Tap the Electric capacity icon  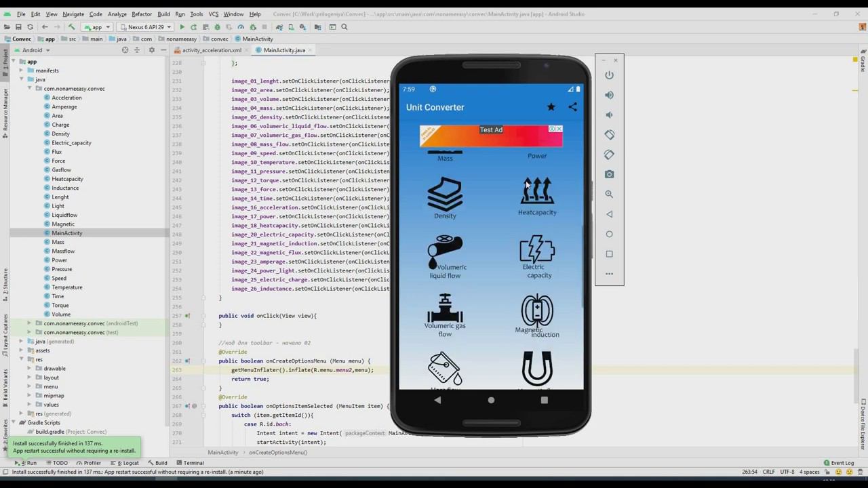point(537,257)
